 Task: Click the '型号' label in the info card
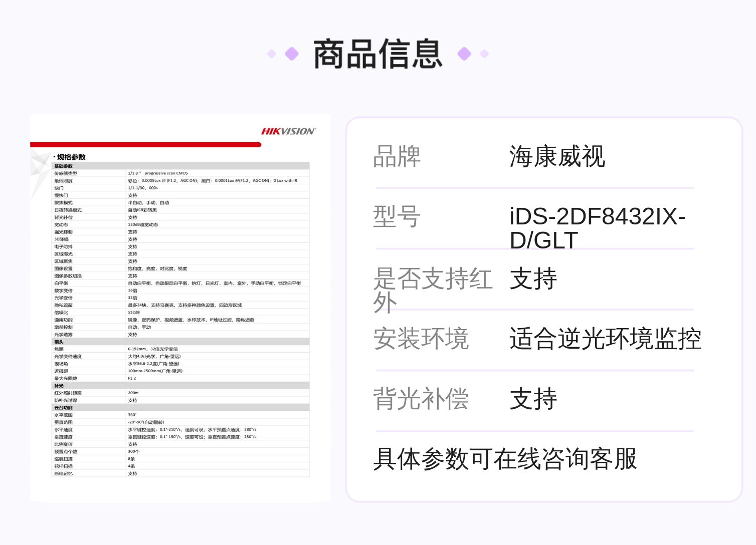point(397,216)
